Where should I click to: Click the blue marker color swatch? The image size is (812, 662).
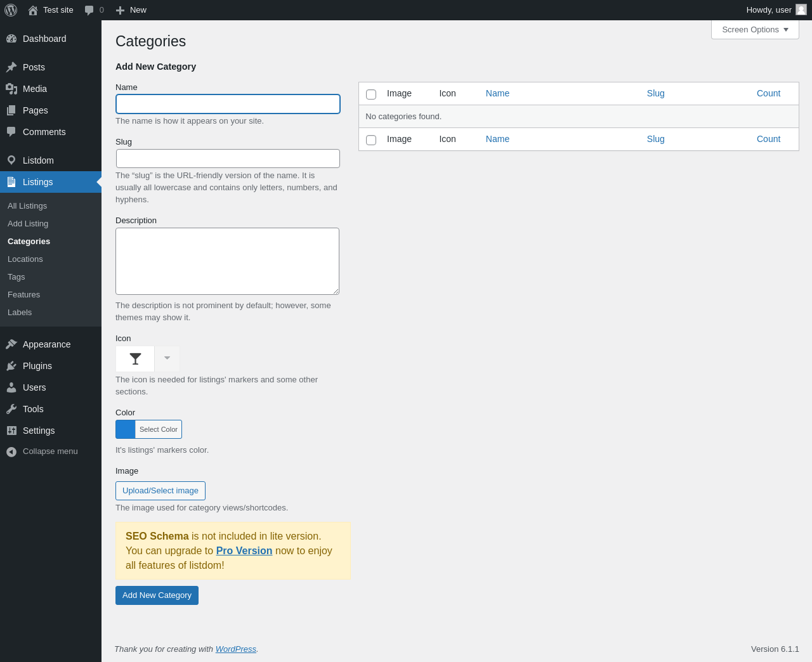[x=126, y=429]
